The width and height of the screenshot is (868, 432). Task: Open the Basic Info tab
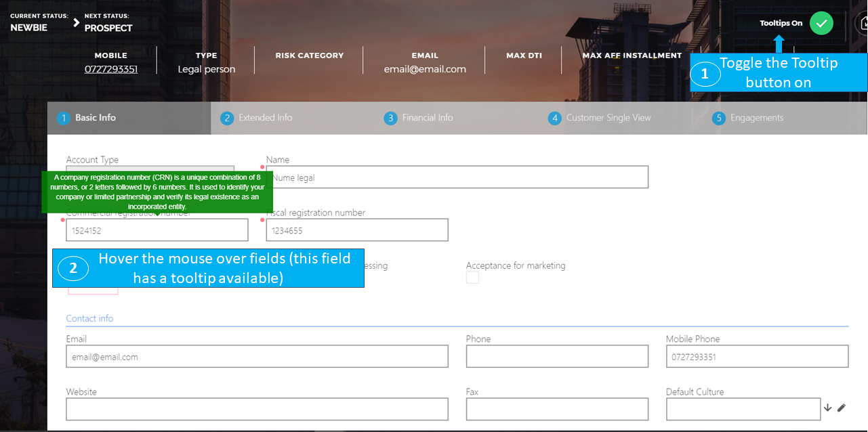[x=95, y=118]
